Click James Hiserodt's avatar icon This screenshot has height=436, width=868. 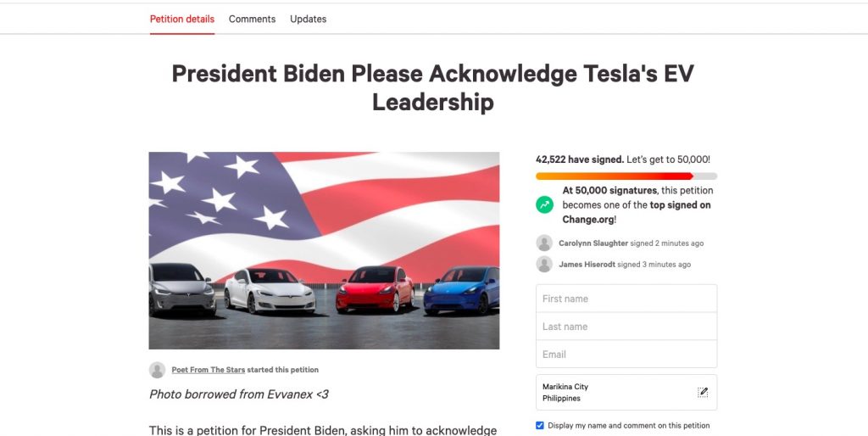pos(544,265)
